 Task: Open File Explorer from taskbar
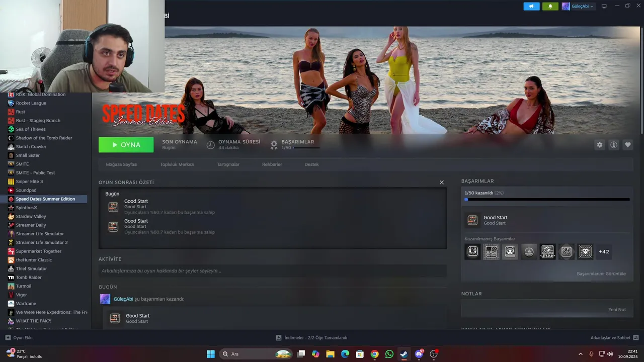tap(330, 354)
